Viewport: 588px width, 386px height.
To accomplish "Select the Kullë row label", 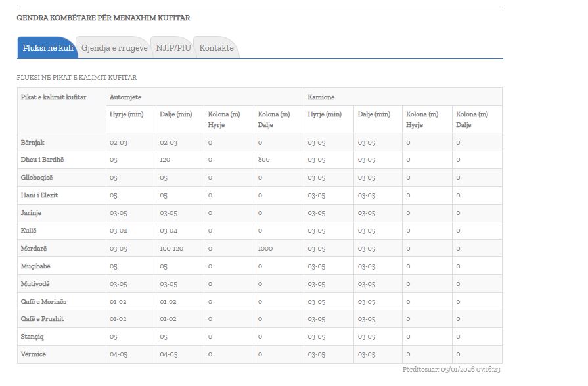I will click(x=30, y=231).
